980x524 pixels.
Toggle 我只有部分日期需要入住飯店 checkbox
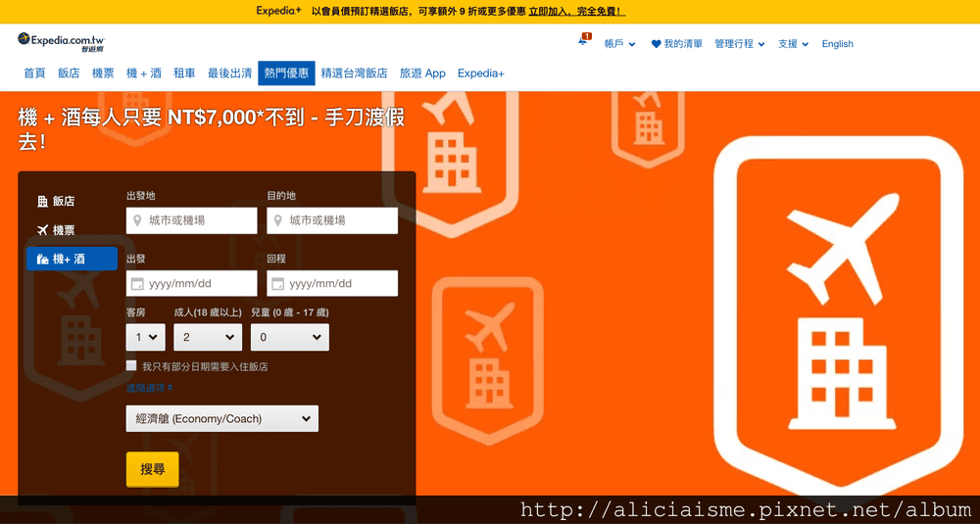coord(131,366)
